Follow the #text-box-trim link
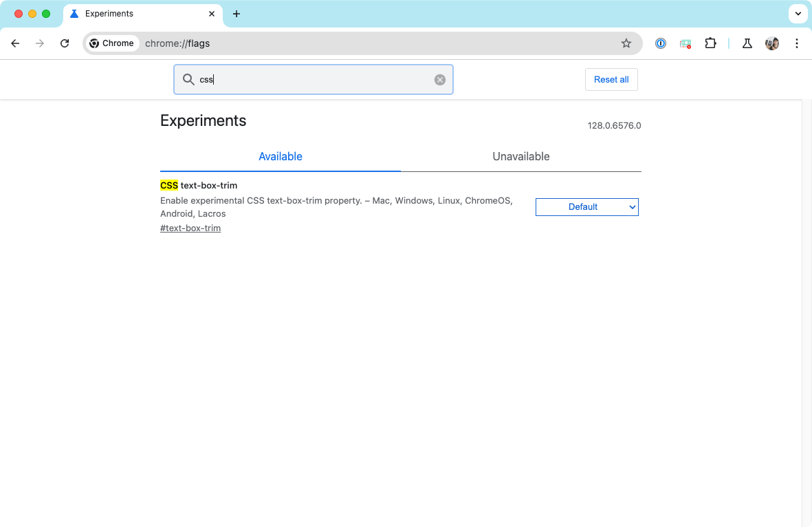 (190, 228)
